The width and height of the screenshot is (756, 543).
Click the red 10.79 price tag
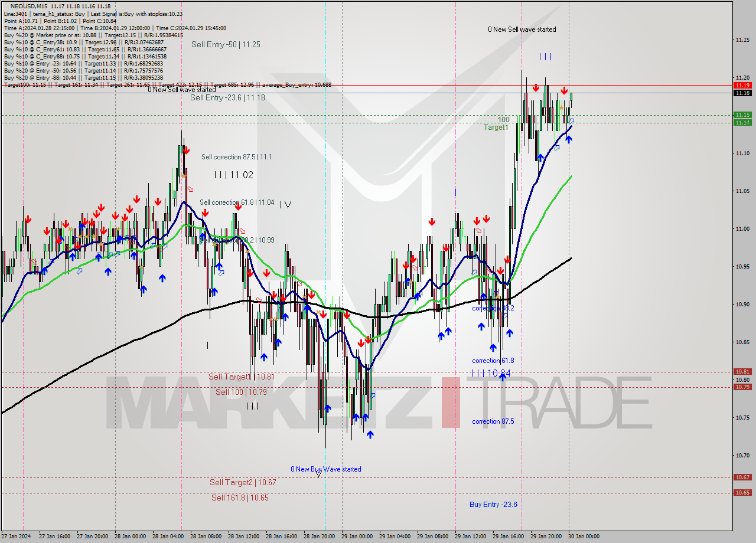(x=742, y=387)
